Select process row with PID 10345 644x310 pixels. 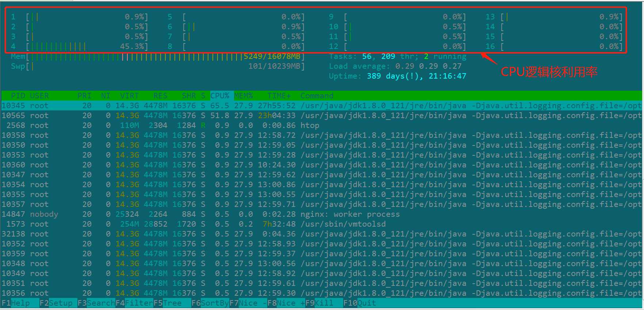point(322,106)
